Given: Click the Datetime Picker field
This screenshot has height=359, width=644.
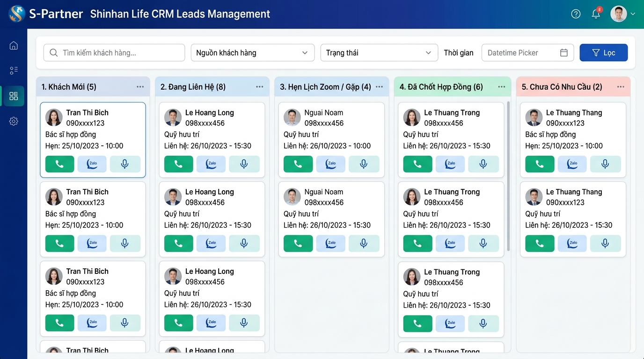Looking at the screenshot, I should click(x=527, y=53).
